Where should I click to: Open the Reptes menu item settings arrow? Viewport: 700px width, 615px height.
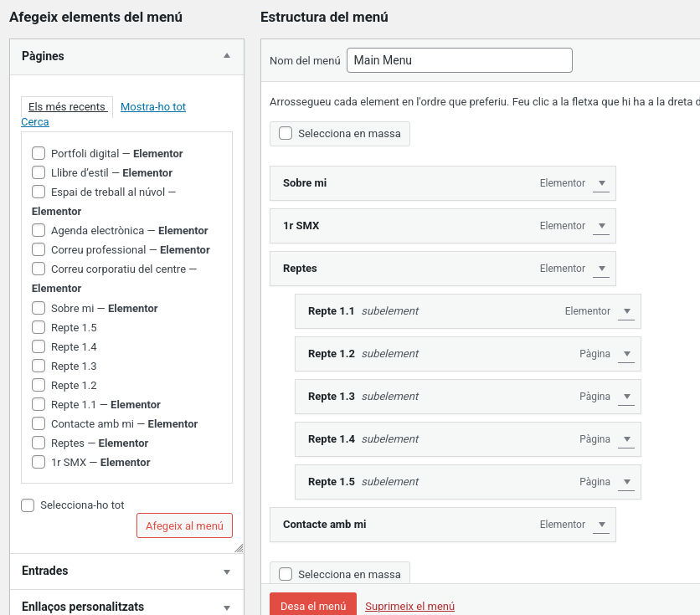coord(600,269)
